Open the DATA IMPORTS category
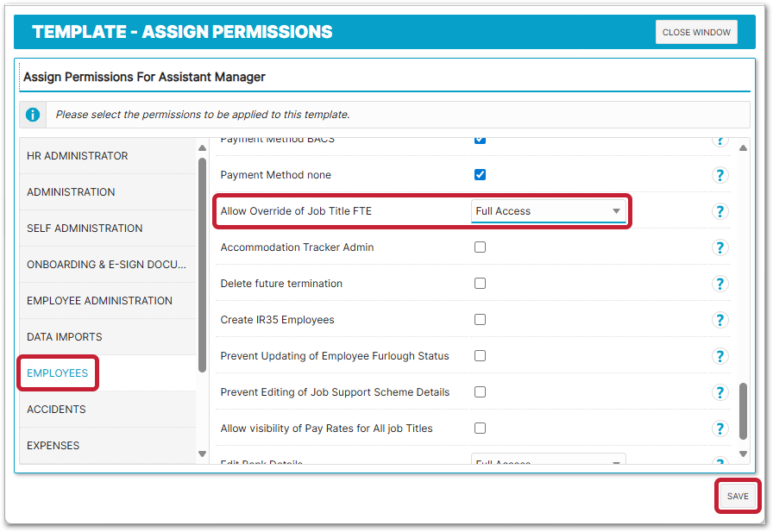The height and width of the screenshot is (532, 773). click(x=65, y=337)
